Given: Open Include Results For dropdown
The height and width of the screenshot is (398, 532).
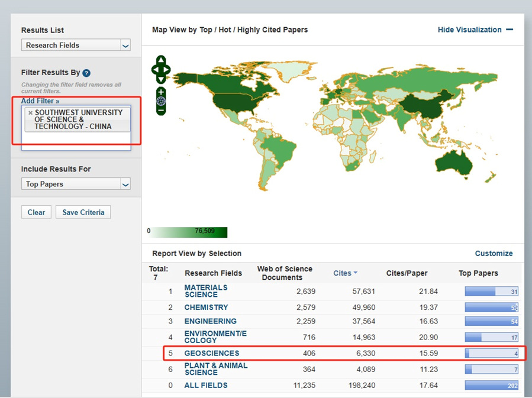Looking at the screenshot, I should [76, 185].
